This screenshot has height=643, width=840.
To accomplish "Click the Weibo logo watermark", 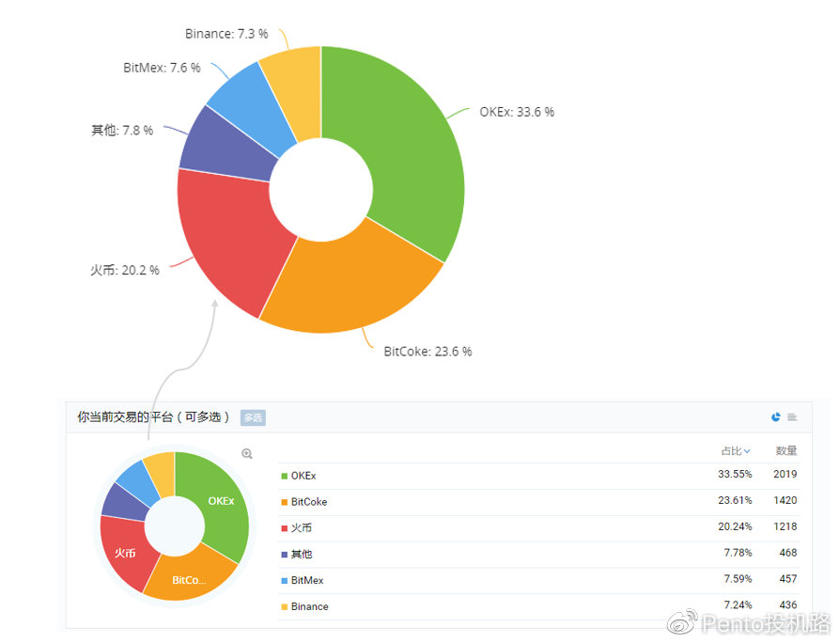I will (x=678, y=622).
